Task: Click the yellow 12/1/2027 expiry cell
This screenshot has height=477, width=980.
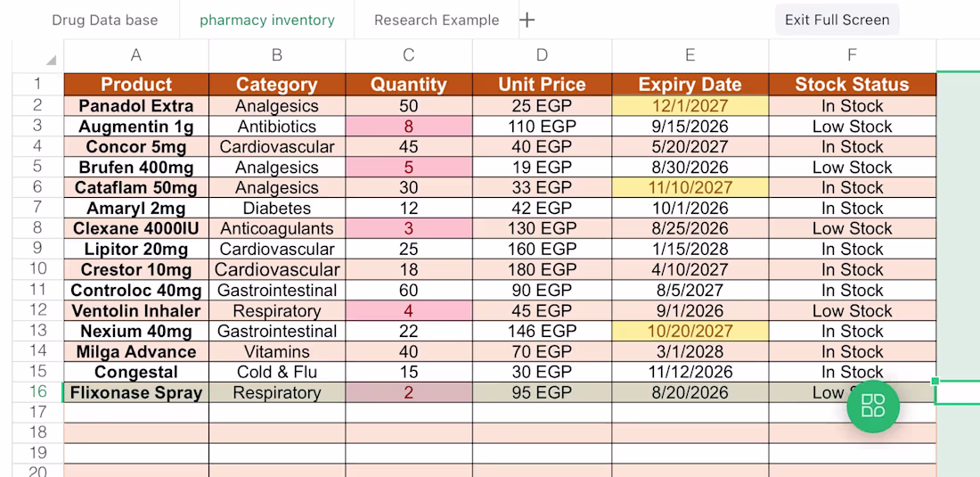Action: coord(690,105)
